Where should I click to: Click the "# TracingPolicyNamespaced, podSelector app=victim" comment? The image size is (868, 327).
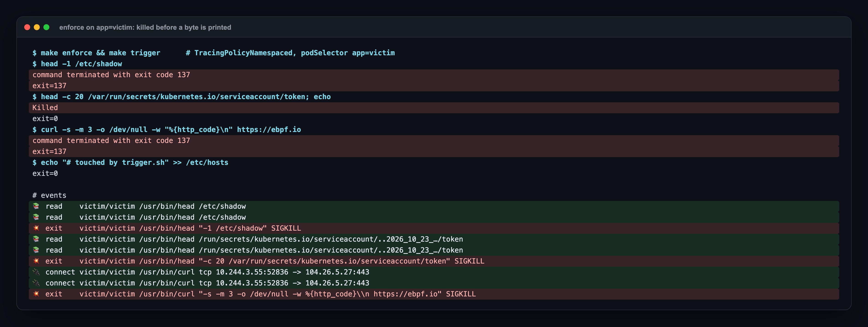(x=290, y=53)
